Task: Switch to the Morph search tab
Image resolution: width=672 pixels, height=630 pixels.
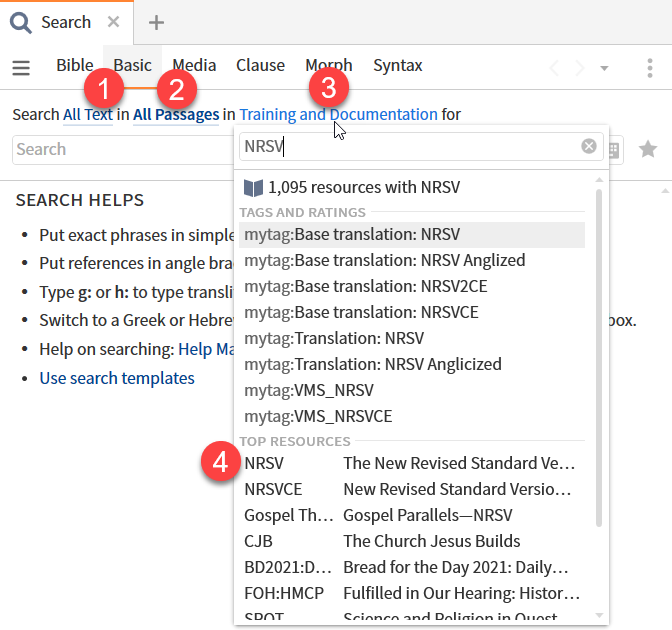Action: [329, 65]
